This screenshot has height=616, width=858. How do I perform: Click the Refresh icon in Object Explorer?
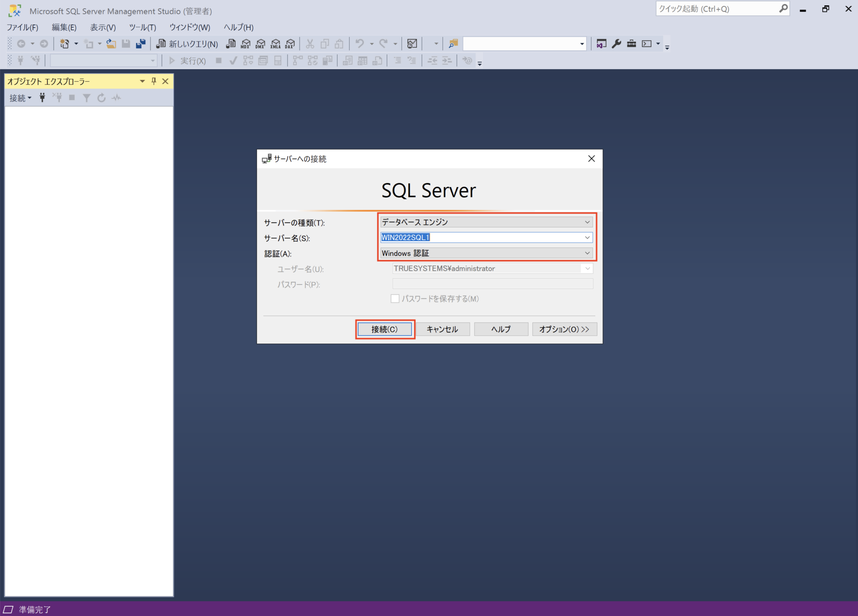(x=101, y=98)
